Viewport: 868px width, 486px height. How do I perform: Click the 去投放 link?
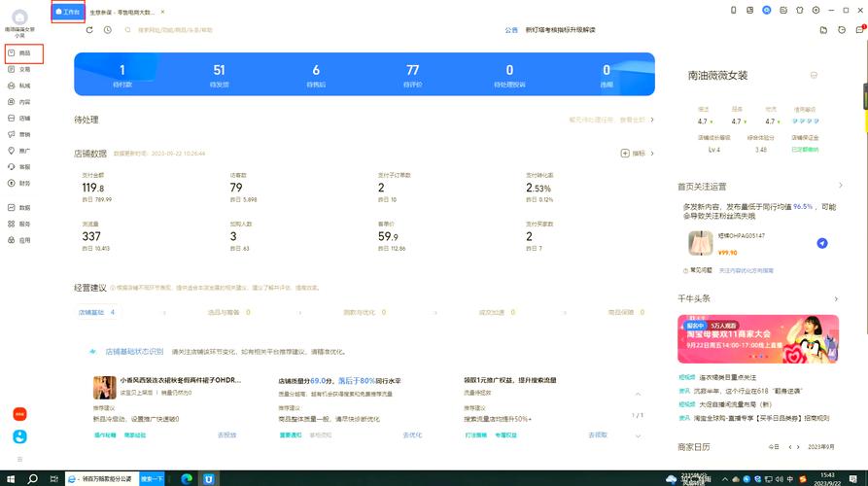coord(227,435)
